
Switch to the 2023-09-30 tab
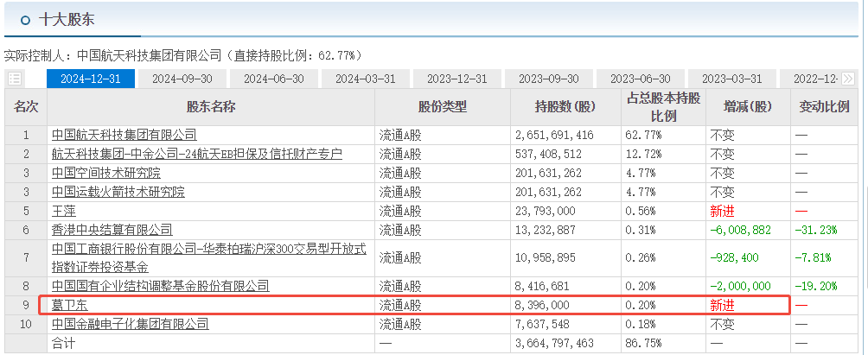tap(549, 79)
